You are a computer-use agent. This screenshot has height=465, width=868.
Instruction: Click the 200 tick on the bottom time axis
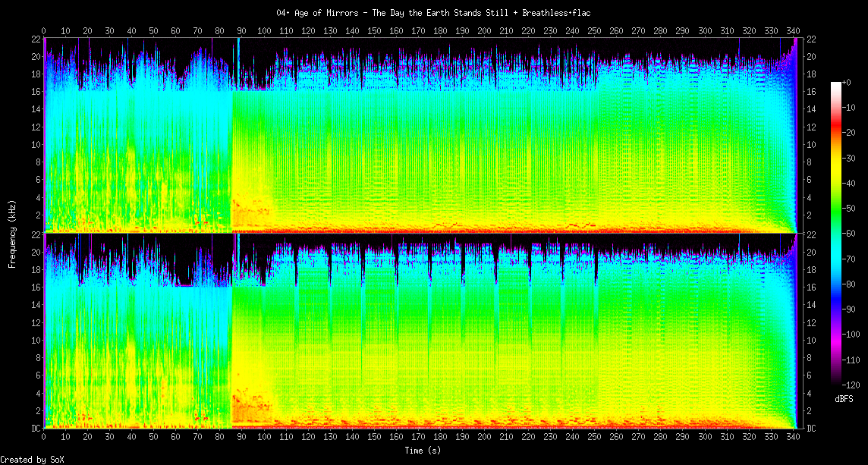(484, 438)
